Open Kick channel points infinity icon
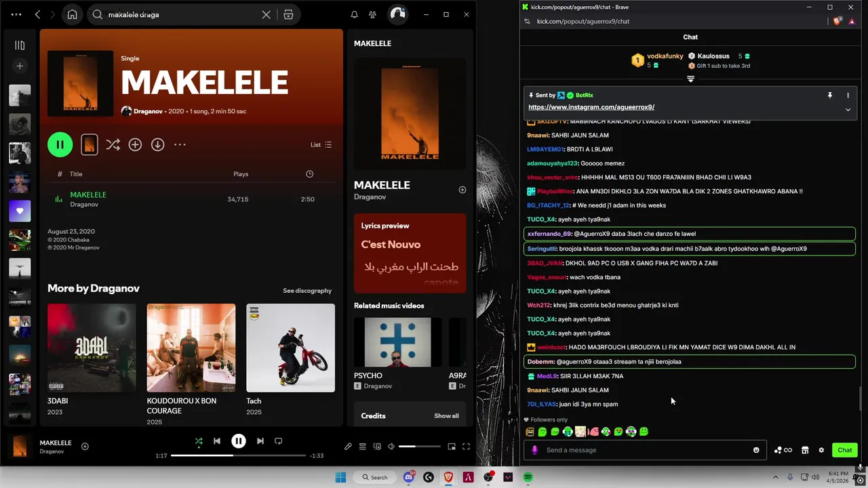Image resolution: width=868 pixels, height=488 pixels. [783, 450]
